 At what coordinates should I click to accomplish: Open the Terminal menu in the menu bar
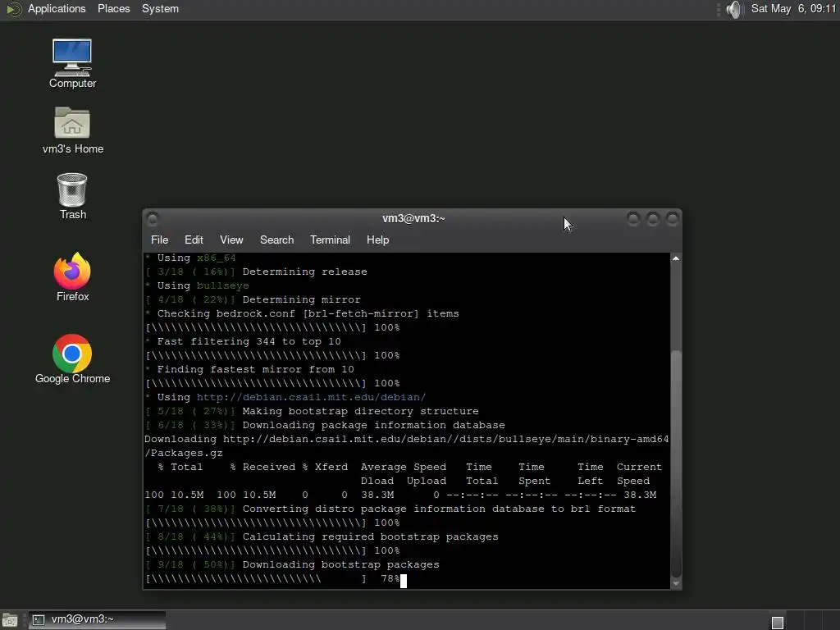point(330,240)
